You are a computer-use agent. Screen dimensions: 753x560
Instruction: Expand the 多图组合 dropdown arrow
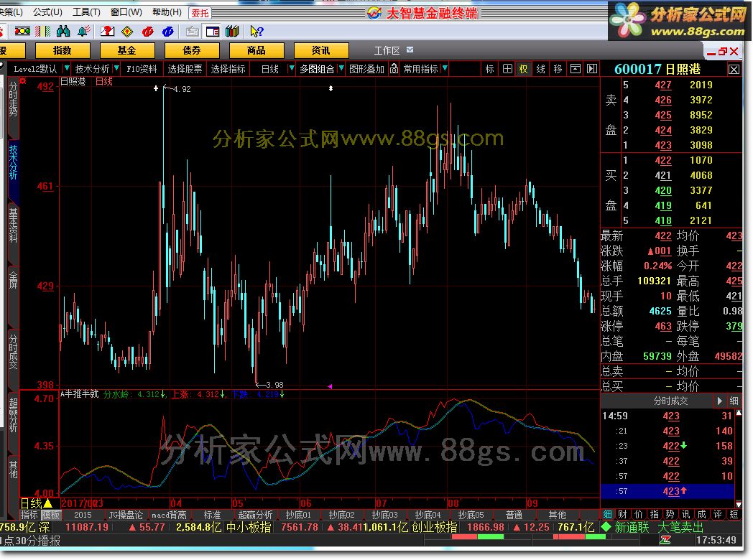[x=341, y=69]
